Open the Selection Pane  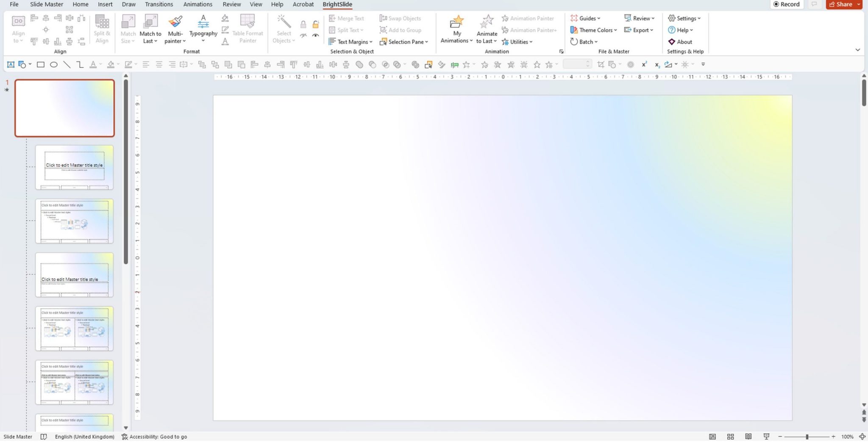tap(404, 41)
